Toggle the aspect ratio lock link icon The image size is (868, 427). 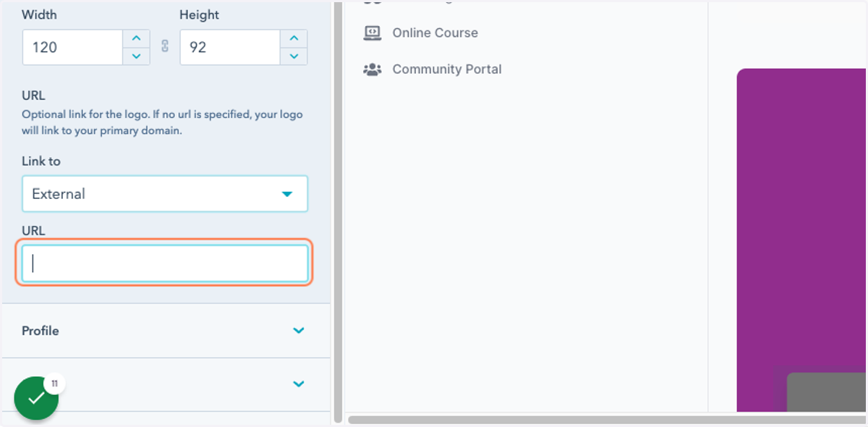click(165, 47)
